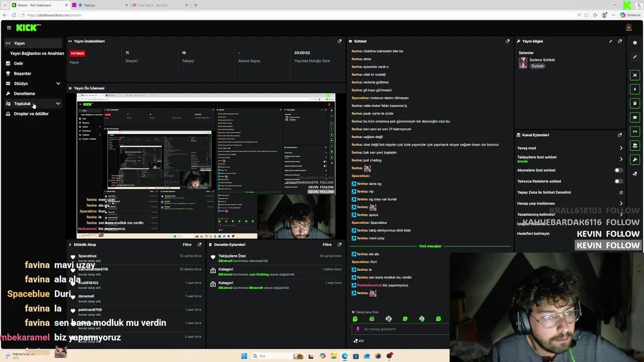Toggle the chat bubble widget in right rail

635,117
